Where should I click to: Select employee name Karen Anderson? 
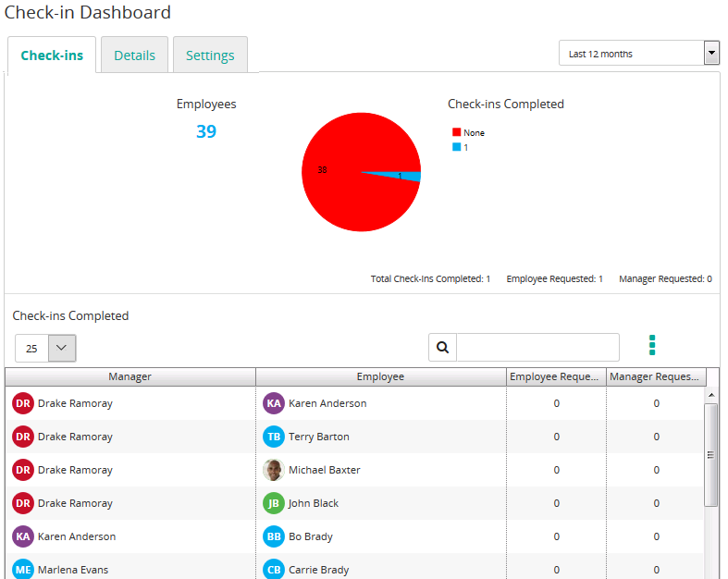pyautogui.click(x=327, y=403)
